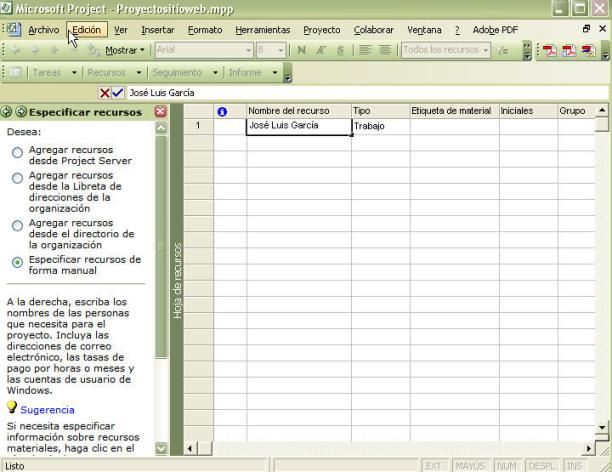Expand the Tareas guide dropdown
This screenshot has height=472, width=612.
click(74, 73)
